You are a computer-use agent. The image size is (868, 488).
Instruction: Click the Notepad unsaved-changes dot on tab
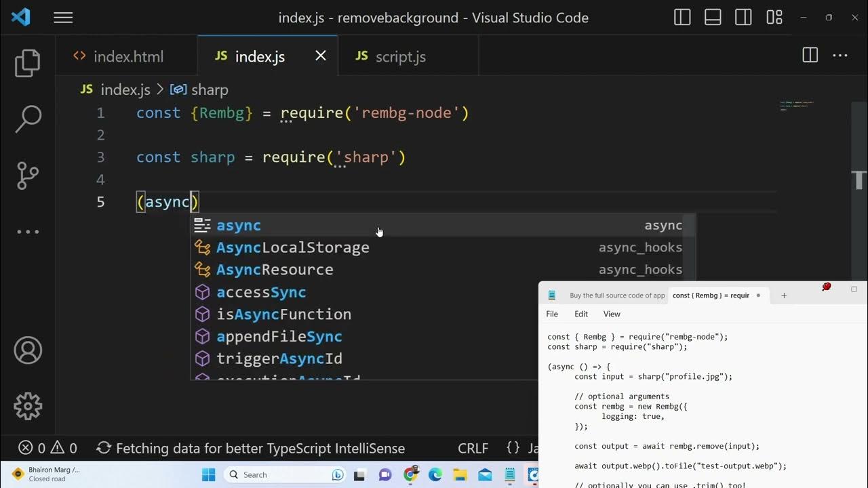coord(758,296)
